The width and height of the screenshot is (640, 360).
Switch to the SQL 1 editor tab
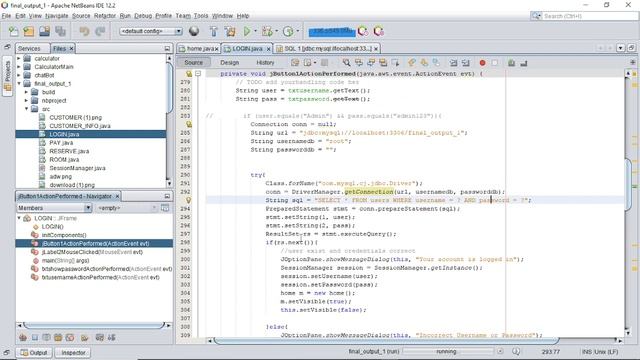pos(327,49)
